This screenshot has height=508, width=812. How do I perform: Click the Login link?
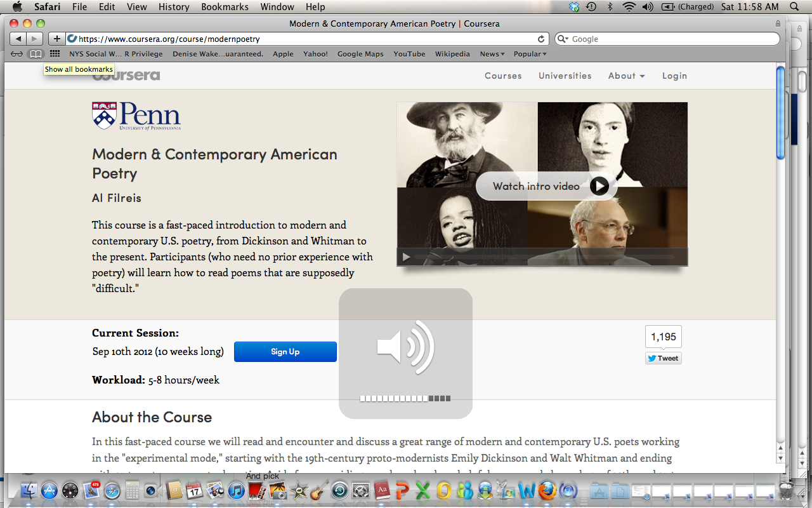coord(674,76)
